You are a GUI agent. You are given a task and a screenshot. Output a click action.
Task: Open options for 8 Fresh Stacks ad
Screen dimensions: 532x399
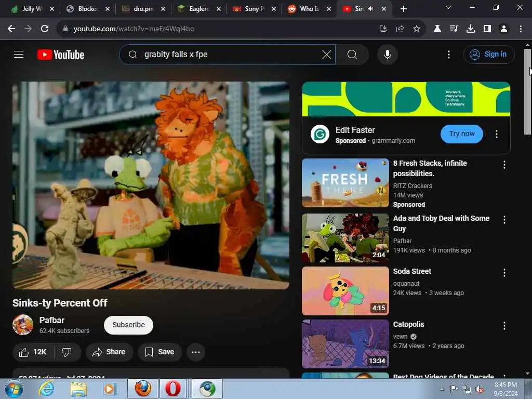click(x=504, y=165)
